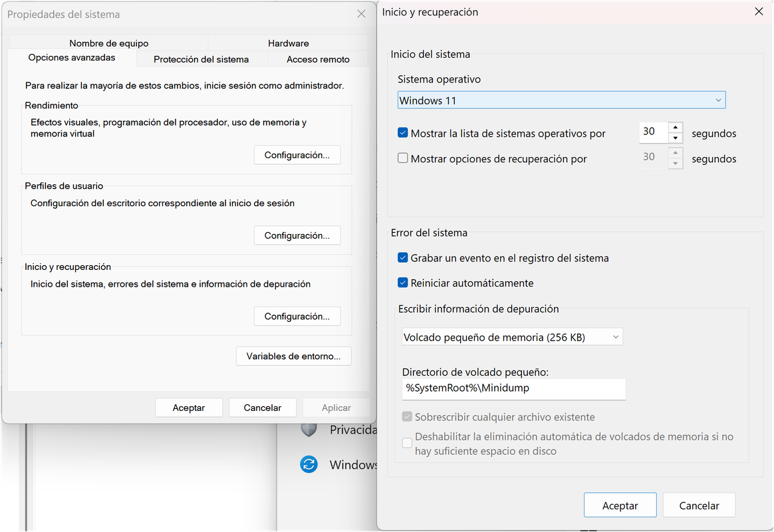The height and width of the screenshot is (532, 774).
Task: Click Cancelar in Propiedades del sistema
Action: click(x=263, y=408)
